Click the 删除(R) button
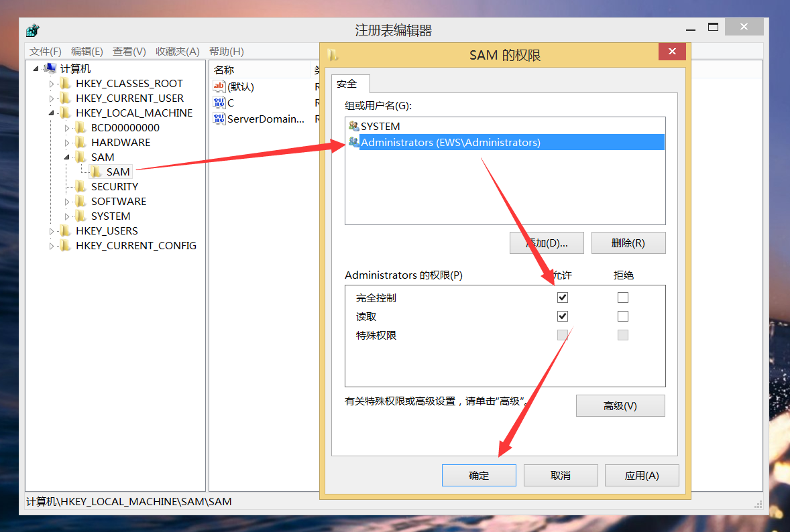The width and height of the screenshot is (790, 532). [628, 243]
